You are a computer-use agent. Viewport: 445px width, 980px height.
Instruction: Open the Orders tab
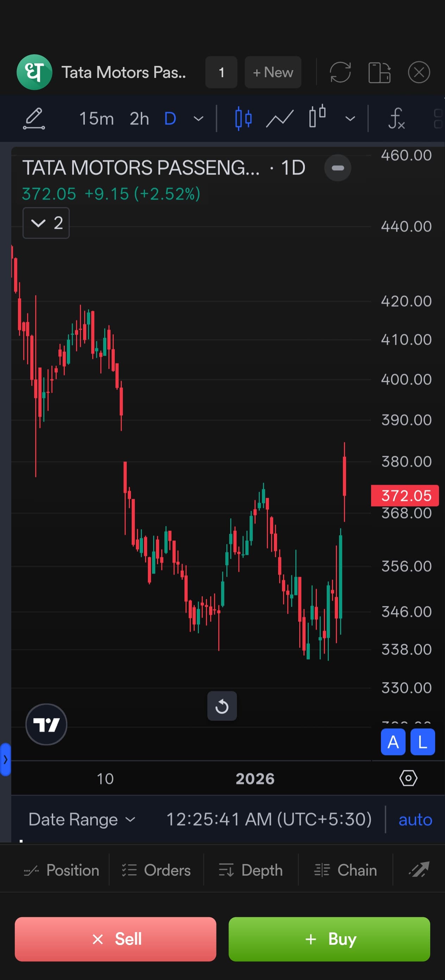click(x=156, y=870)
